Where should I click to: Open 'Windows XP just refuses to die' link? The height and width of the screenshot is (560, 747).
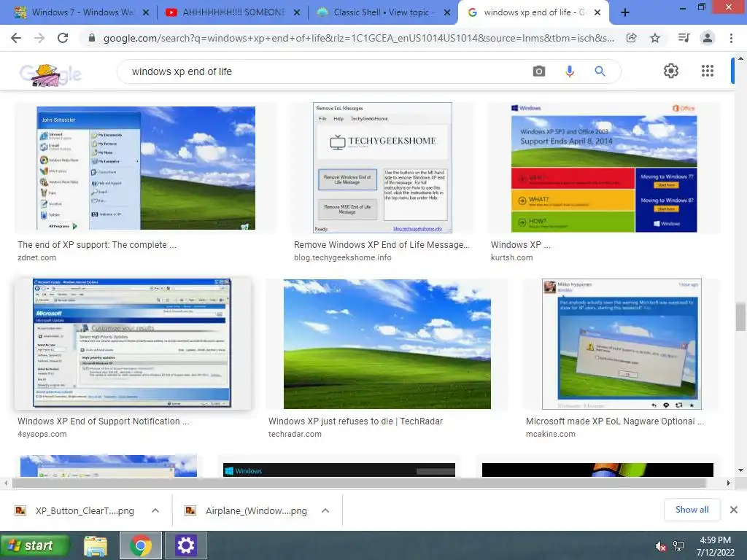click(x=355, y=421)
